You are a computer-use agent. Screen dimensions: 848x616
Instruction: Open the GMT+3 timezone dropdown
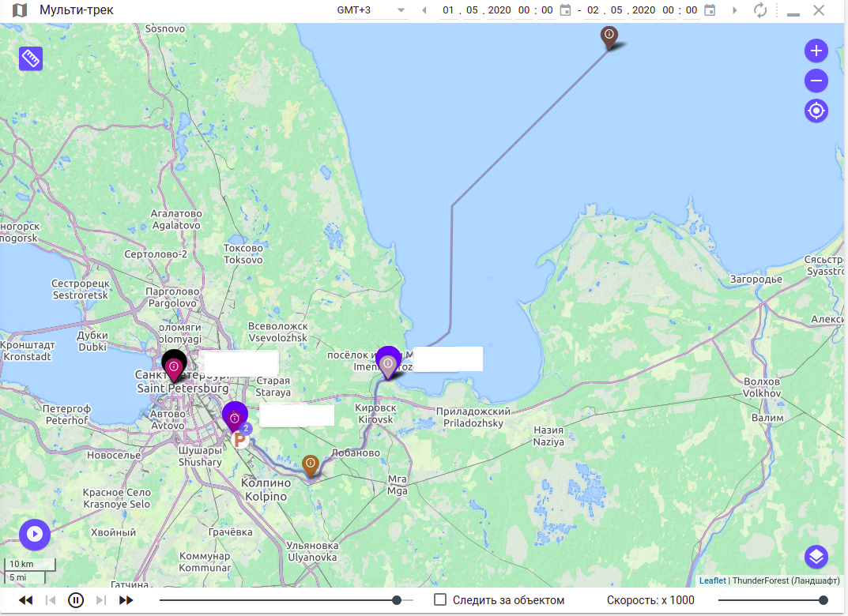tap(371, 10)
